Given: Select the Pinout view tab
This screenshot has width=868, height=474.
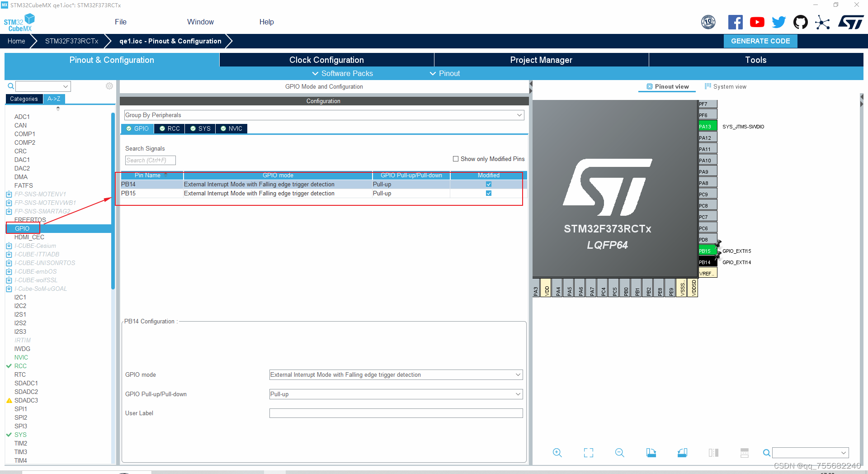Looking at the screenshot, I should tap(667, 86).
